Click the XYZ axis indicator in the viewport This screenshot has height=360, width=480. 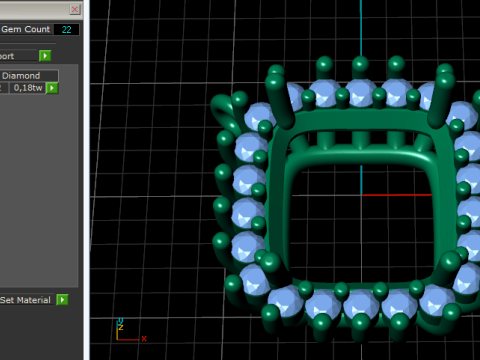pyautogui.click(x=131, y=330)
